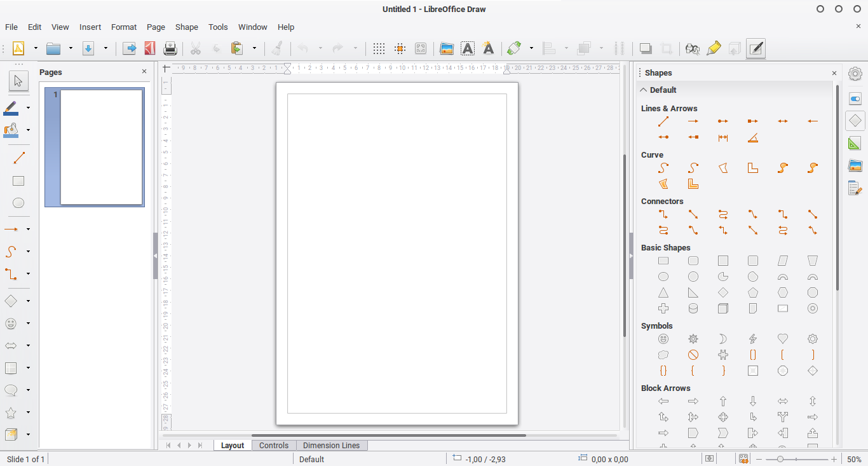Pick the Ellipse drawing tool
Viewport: 868px width, 466px height.
point(18,203)
